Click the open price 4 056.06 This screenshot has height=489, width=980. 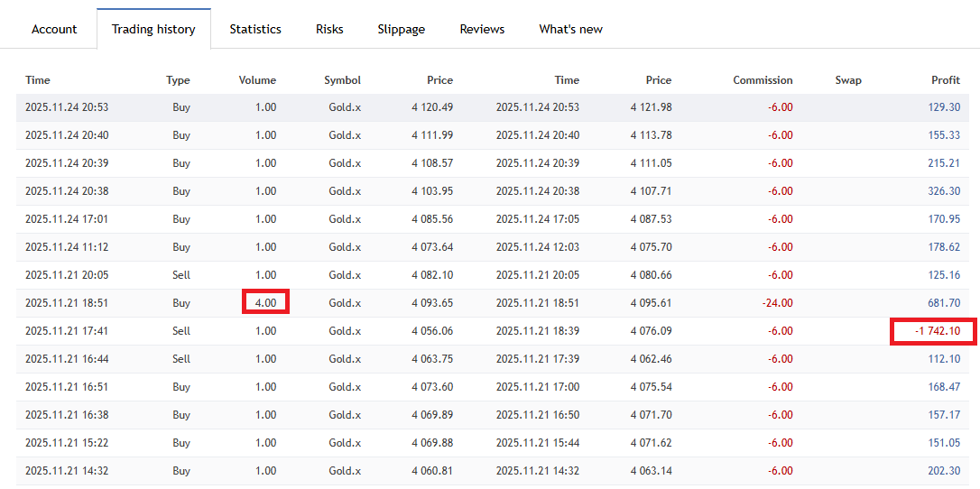pyautogui.click(x=432, y=331)
